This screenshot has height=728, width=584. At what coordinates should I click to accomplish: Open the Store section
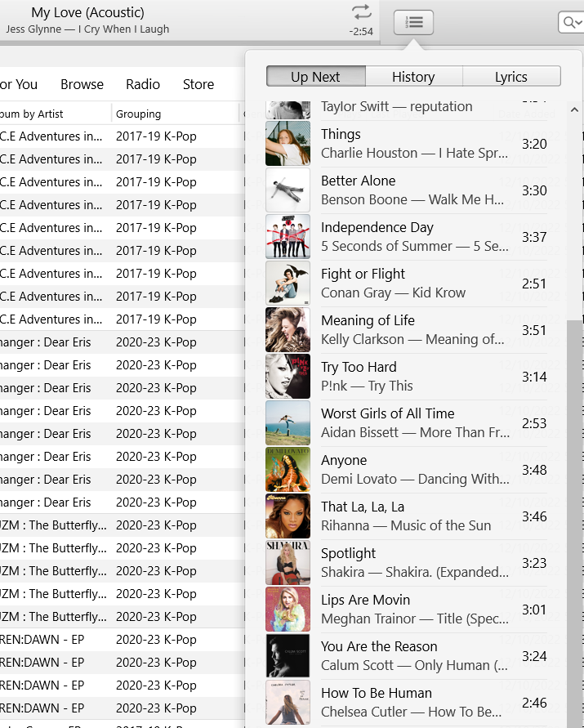(198, 84)
